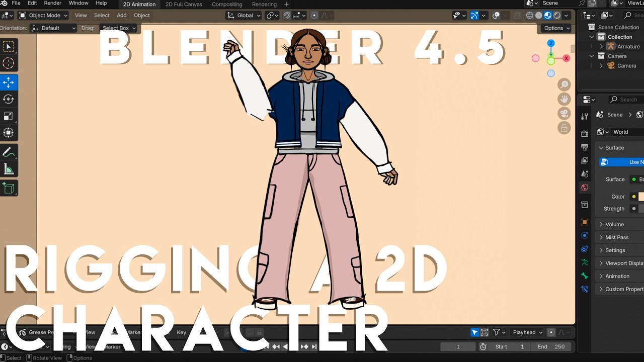
Task: Expand the Armature tree item
Action: [x=601, y=47]
